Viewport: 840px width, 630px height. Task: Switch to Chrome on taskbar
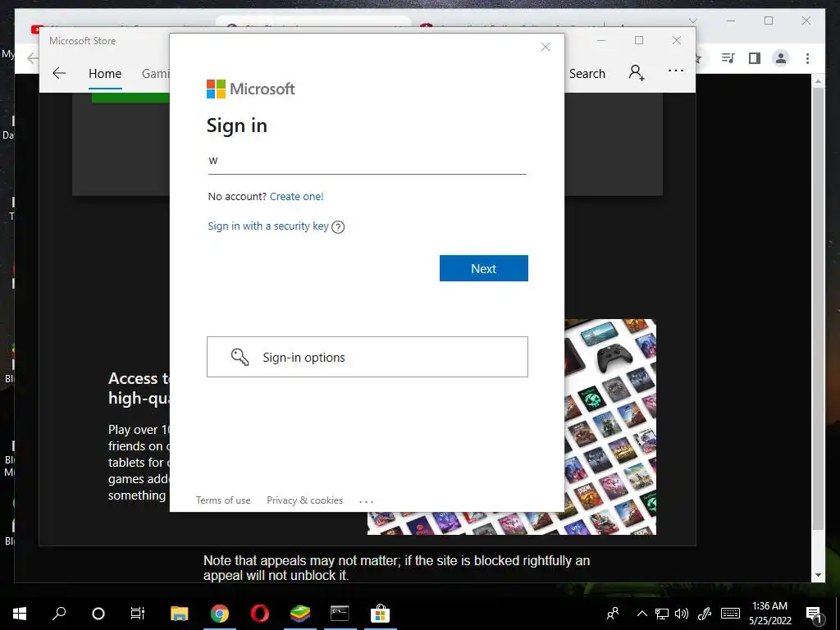pyautogui.click(x=220, y=614)
